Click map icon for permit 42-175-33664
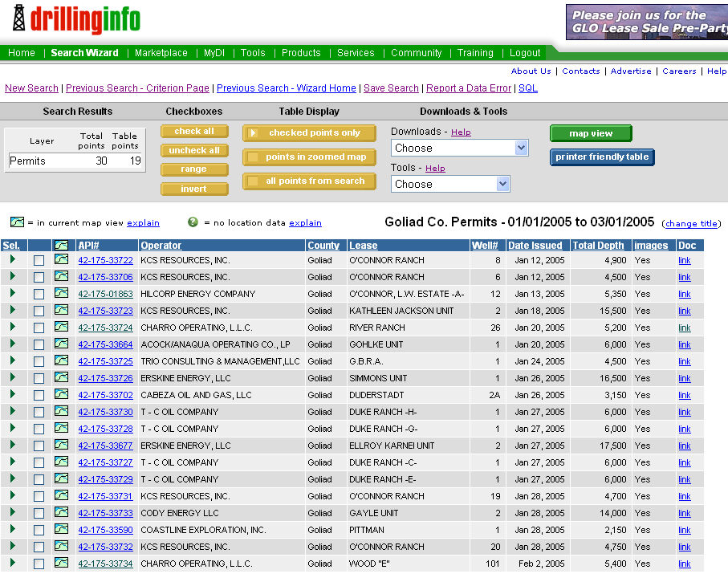The image size is (728, 578). click(61, 344)
